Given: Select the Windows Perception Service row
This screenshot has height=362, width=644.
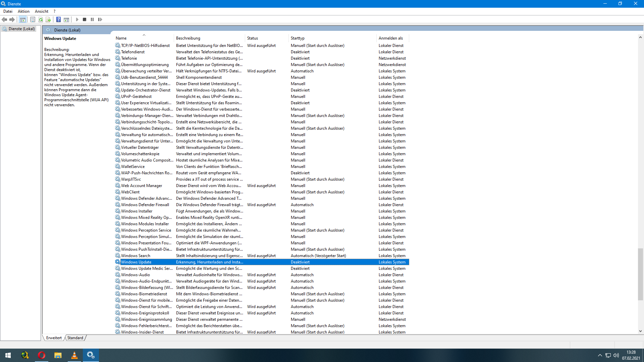Looking at the screenshot, I should pyautogui.click(x=262, y=230).
